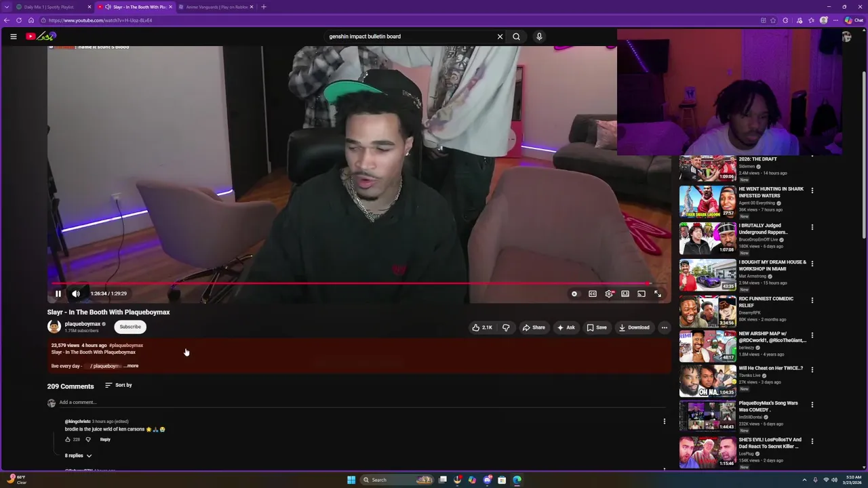This screenshot has width=868, height=488.
Task: Like kingchristc's comment
Action: click(x=67, y=439)
